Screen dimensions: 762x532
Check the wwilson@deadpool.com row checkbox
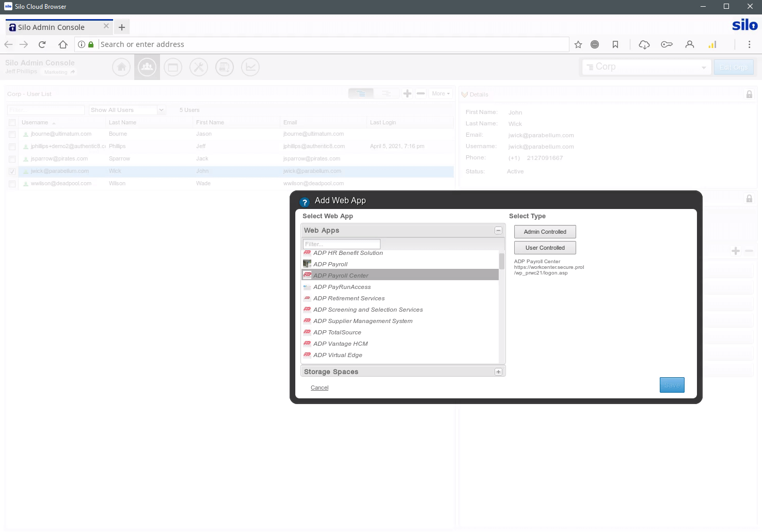[x=12, y=184]
